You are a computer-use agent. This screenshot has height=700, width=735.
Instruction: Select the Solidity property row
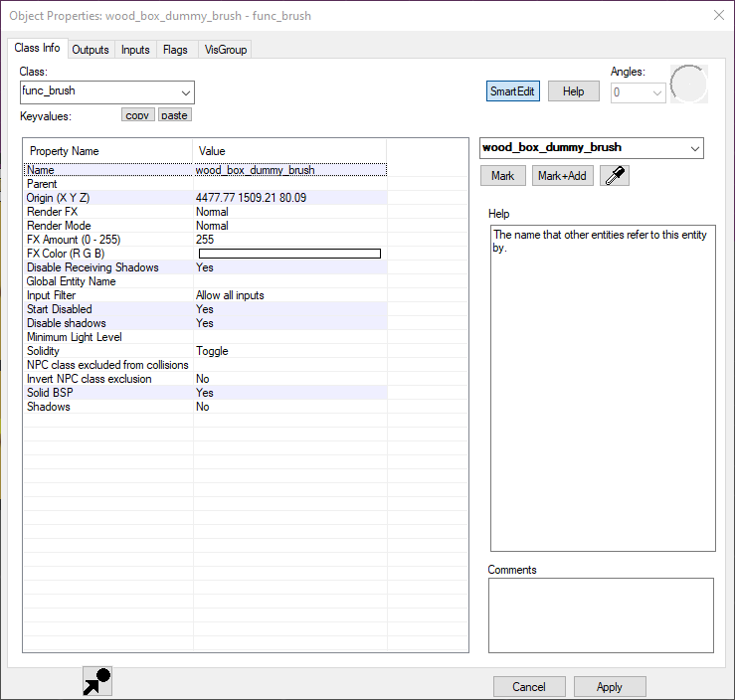click(x=205, y=351)
